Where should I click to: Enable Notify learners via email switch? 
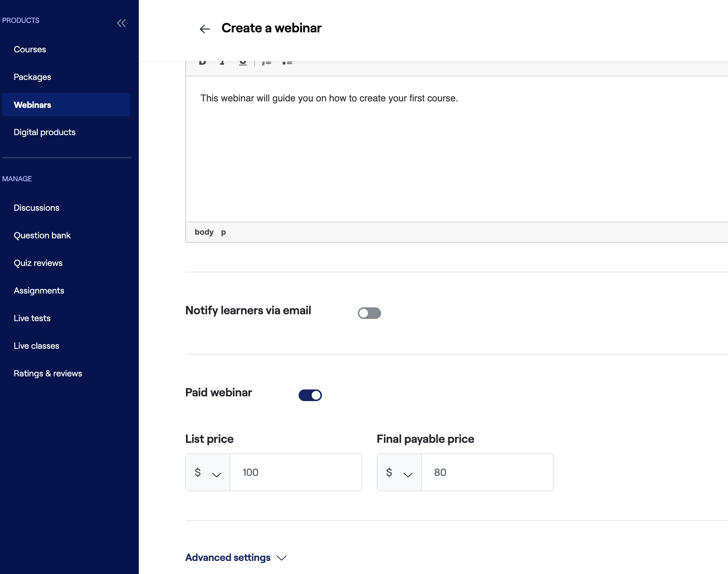click(369, 313)
